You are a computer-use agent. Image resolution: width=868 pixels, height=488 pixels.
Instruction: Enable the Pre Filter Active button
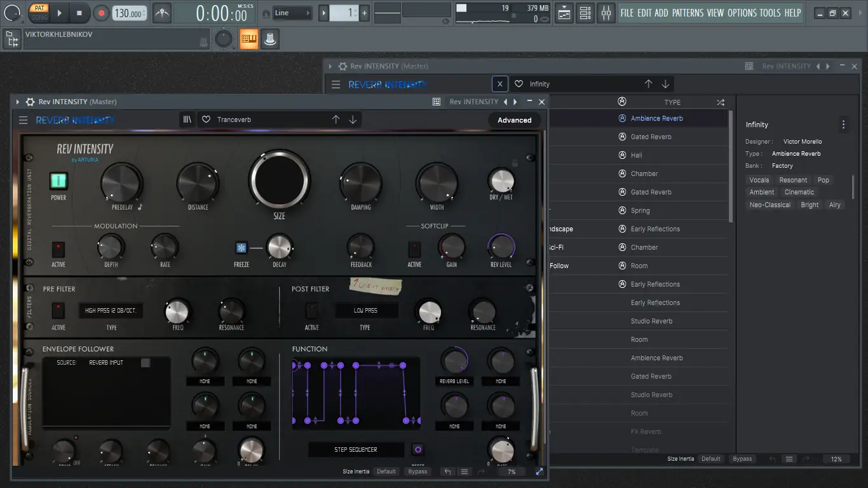[x=58, y=311]
